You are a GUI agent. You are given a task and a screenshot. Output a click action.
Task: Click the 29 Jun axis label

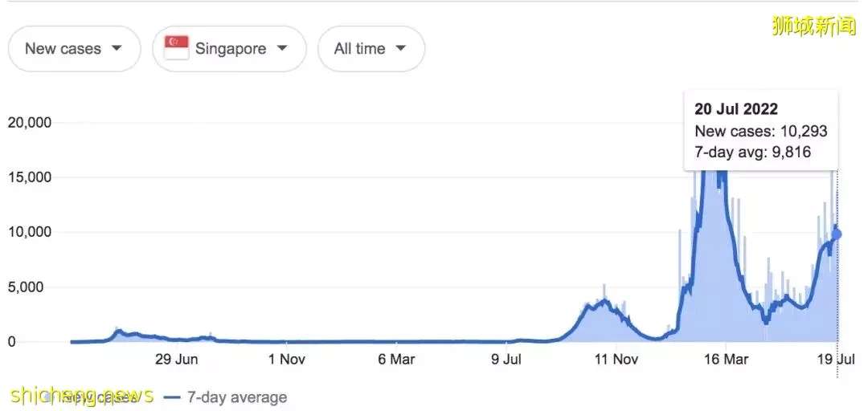coord(176,359)
